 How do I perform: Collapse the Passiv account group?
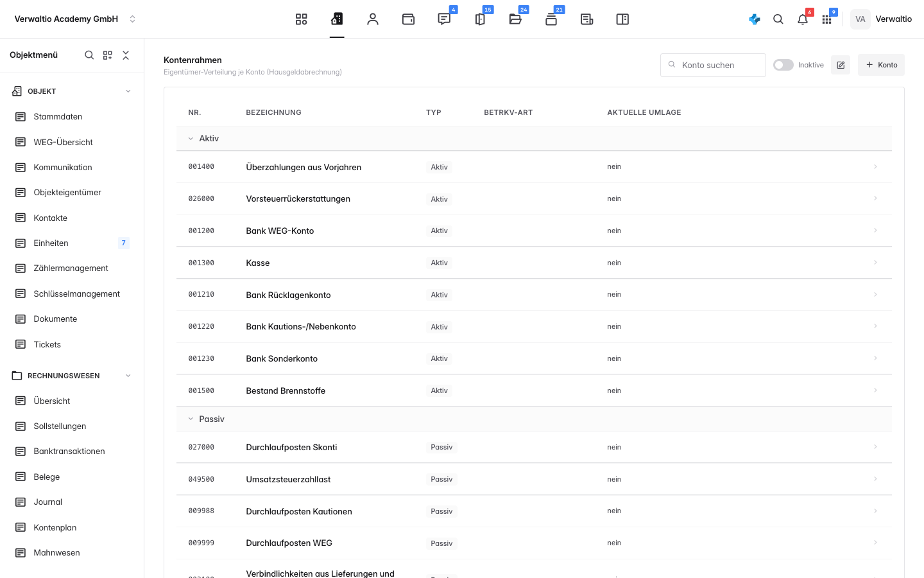pyautogui.click(x=191, y=419)
